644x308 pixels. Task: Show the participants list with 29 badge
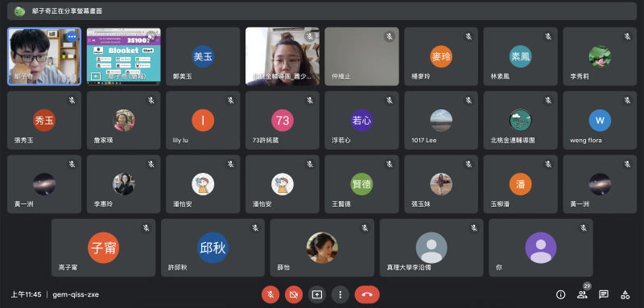[x=582, y=294]
